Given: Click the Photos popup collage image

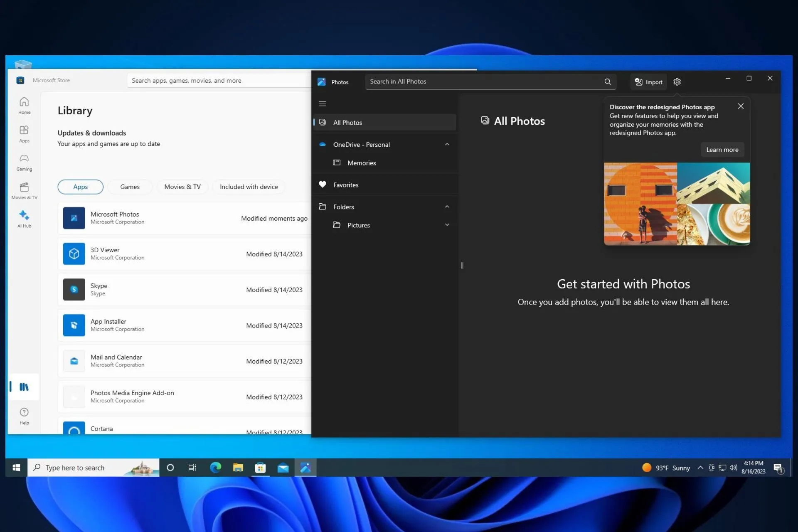Looking at the screenshot, I should [x=677, y=204].
